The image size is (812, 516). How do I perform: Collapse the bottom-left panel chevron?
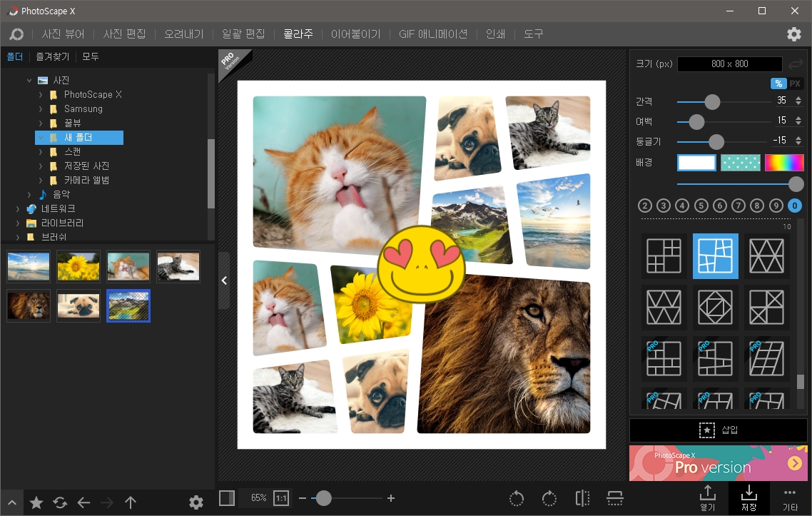click(x=12, y=502)
